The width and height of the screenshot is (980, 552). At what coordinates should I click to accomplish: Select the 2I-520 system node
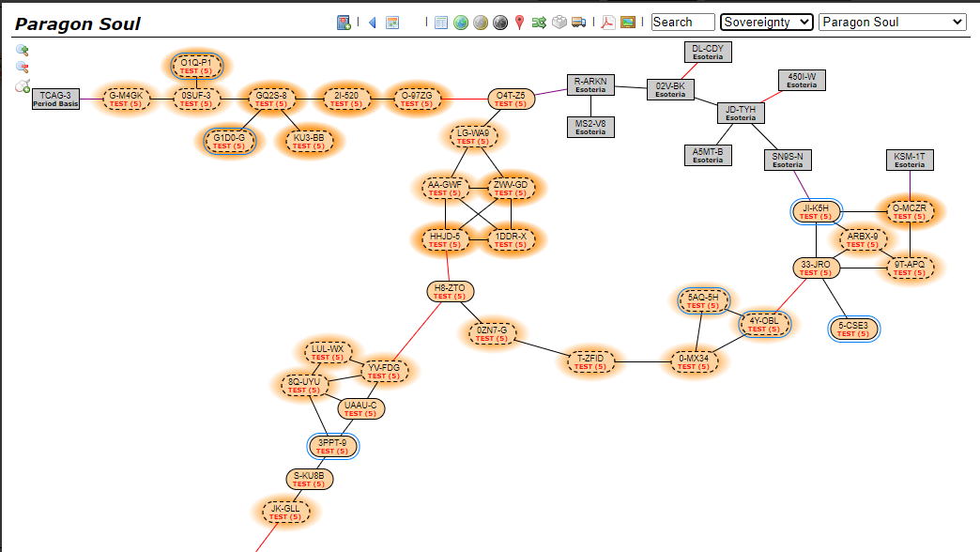tap(346, 99)
